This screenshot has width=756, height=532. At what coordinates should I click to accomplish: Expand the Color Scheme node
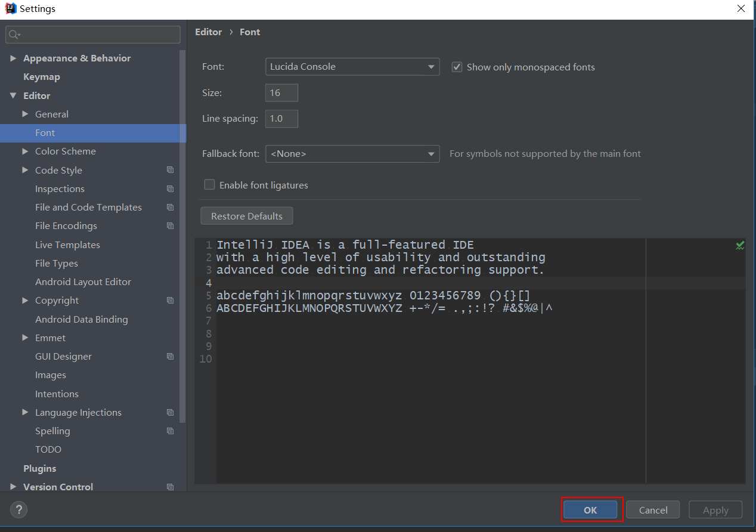point(25,151)
